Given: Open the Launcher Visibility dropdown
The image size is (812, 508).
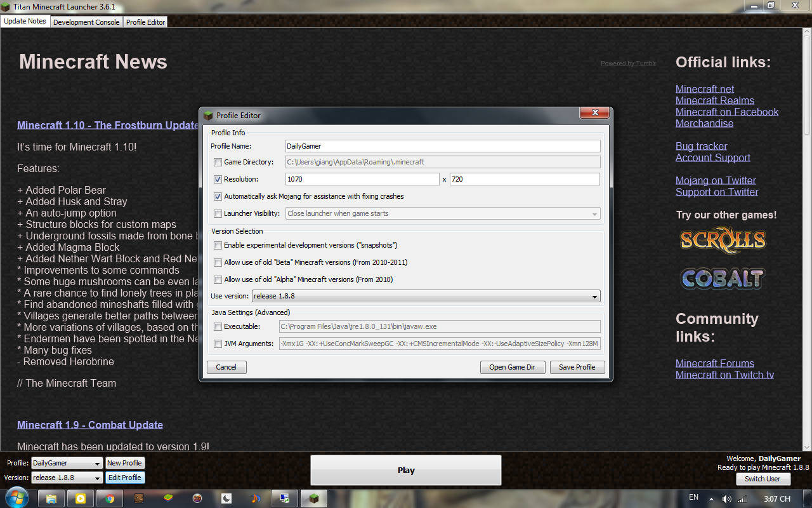Looking at the screenshot, I should [x=443, y=214].
